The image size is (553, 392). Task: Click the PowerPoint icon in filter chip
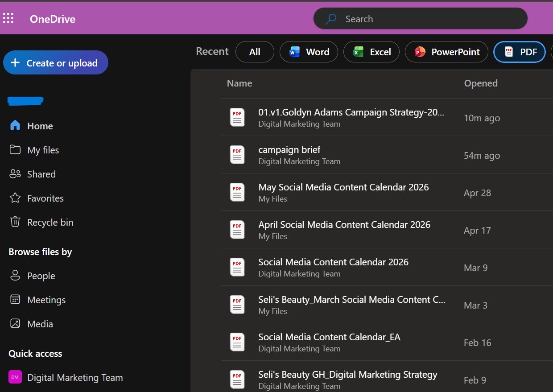420,52
